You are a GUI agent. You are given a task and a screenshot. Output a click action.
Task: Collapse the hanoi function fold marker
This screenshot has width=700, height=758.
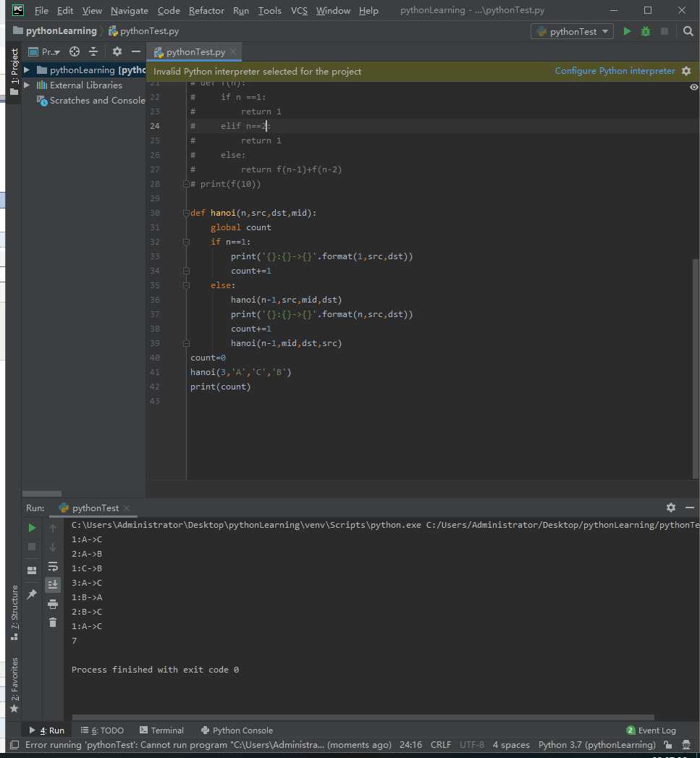pos(186,213)
